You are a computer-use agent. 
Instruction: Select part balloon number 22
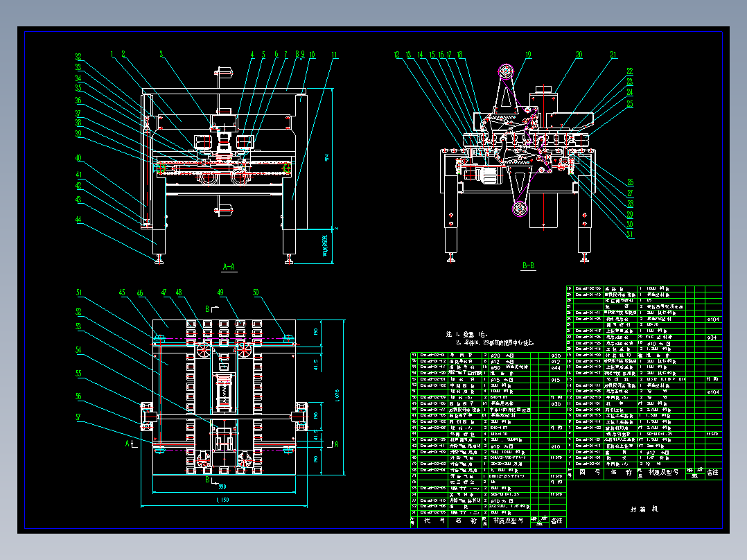(630, 71)
